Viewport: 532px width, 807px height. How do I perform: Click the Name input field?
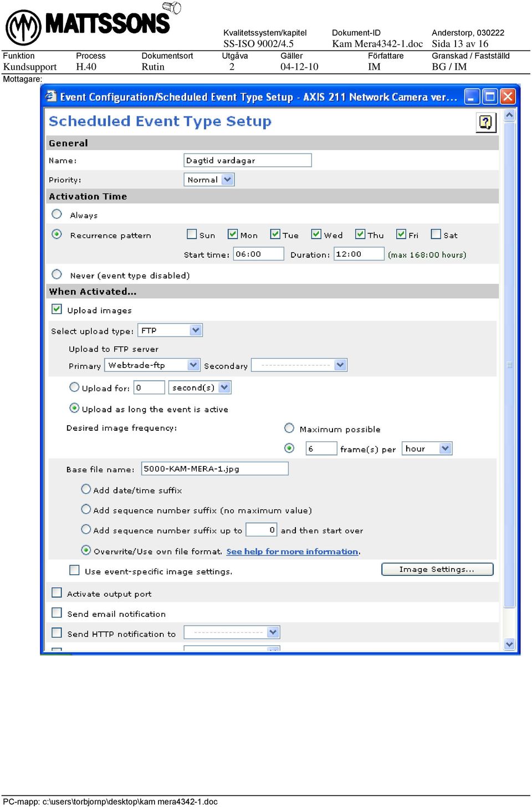[248, 160]
